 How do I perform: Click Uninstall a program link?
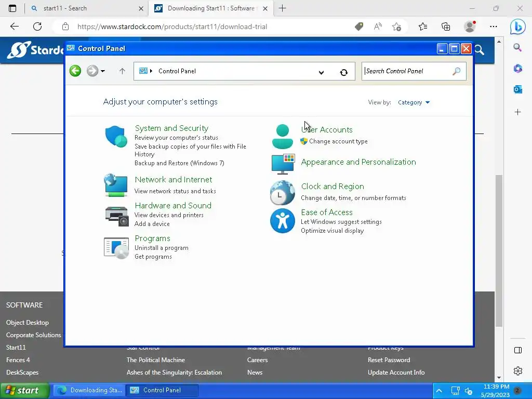(162, 248)
